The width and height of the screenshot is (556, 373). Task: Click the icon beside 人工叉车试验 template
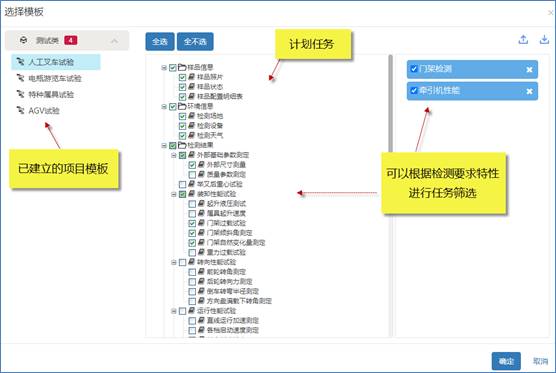coord(21,62)
